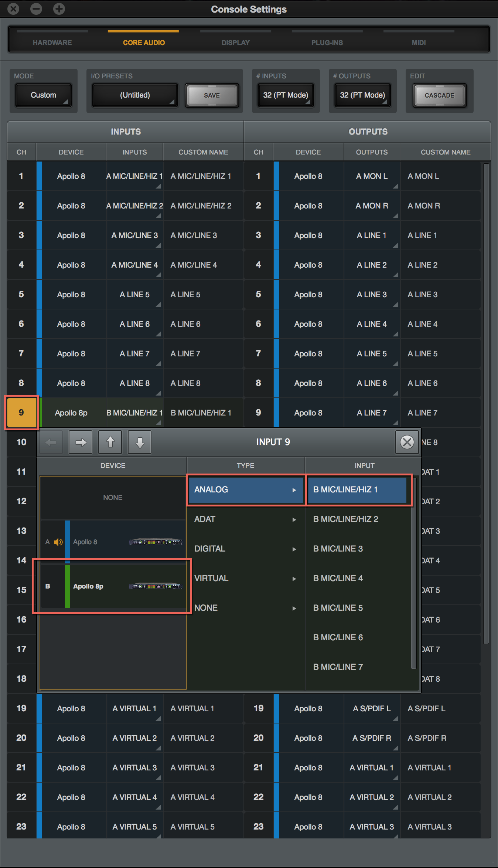The height and width of the screenshot is (868, 498).
Task: Click the CASCADE edit button
Action: 440,95
